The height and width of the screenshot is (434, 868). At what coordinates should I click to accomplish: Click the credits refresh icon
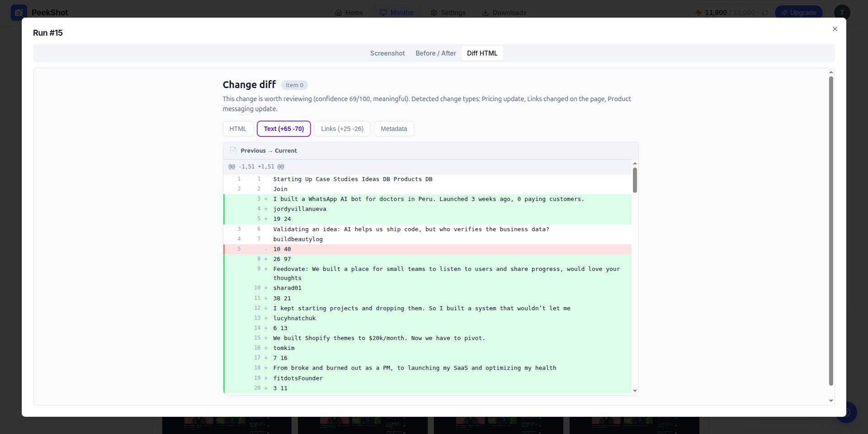point(765,13)
